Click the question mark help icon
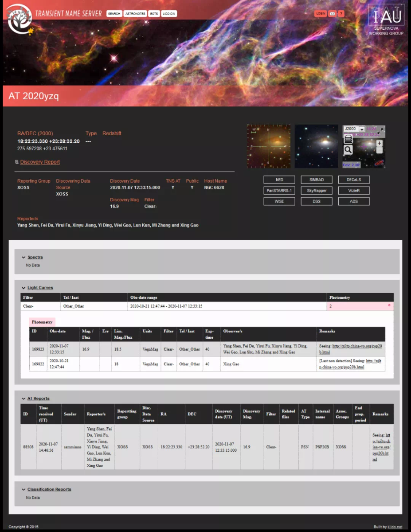The height and width of the screenshot is (532, 411). point(341,14)
